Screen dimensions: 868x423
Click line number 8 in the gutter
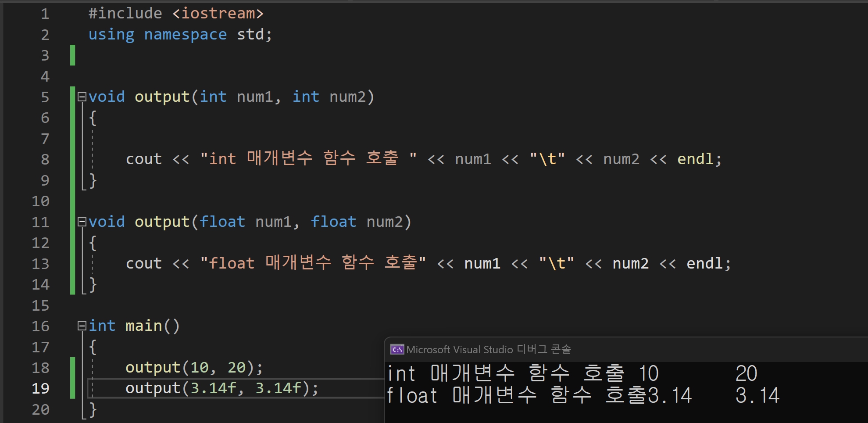[45, 159]
